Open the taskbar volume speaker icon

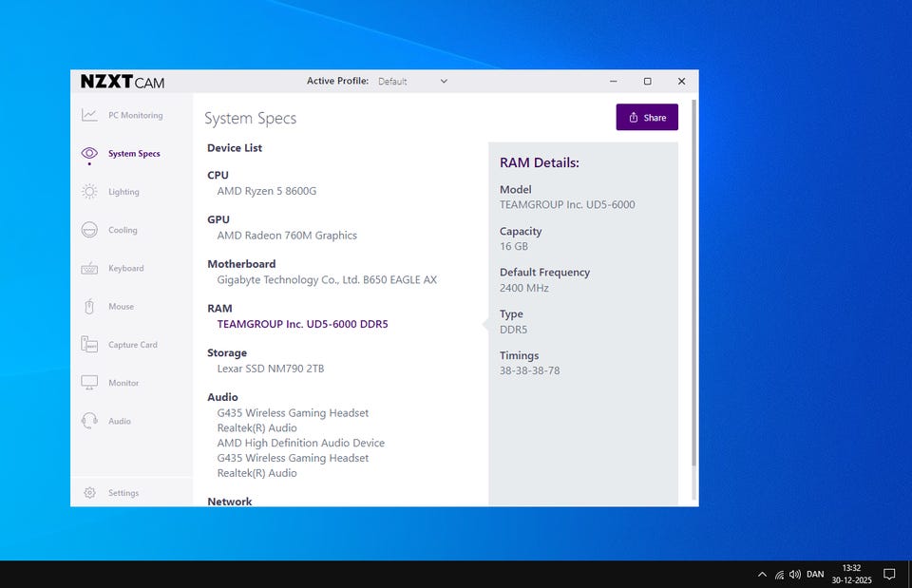(794, 575)
